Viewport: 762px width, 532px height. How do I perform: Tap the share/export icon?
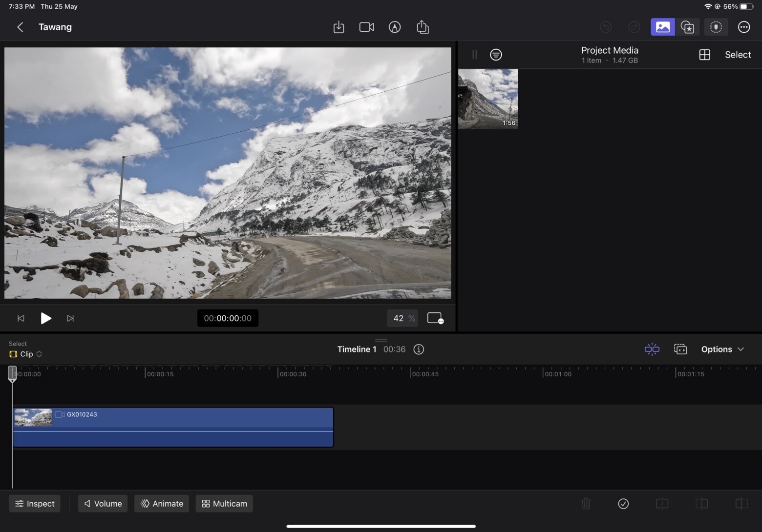click(x=423, y=27)
